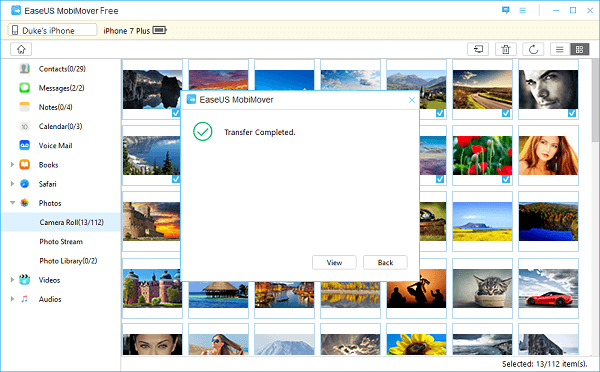Click the vertical scrollbar thumb
This screenshot has height=372, width=600.
click(x=595, y=101)
